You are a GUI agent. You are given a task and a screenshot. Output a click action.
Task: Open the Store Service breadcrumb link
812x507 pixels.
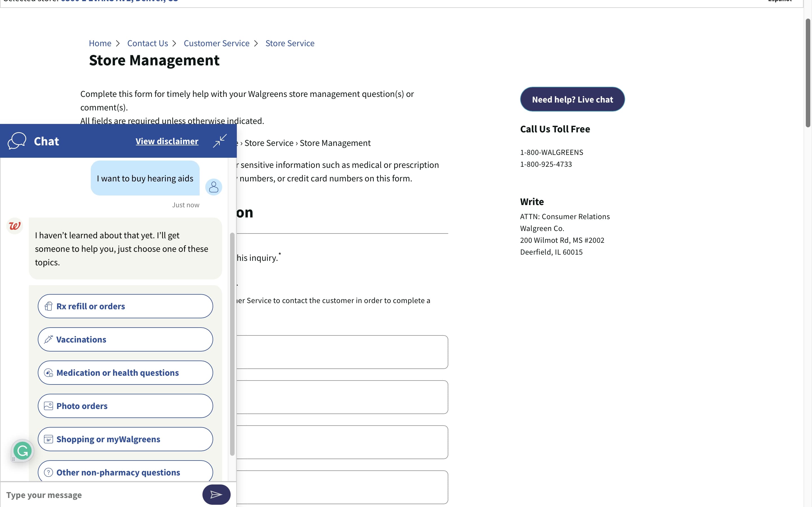click(x=290, y=43)
